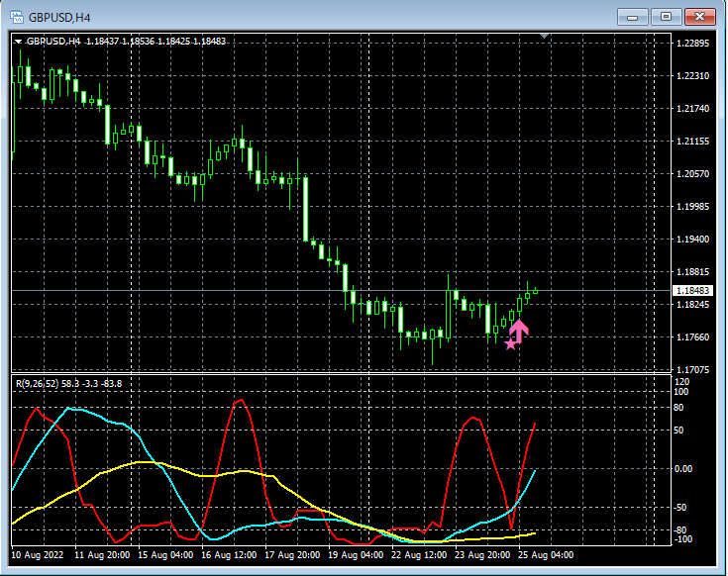Image resolution: width=728 pixels, height=576 pixels.
Task: Click price scale value 1.22895
Action: click(692, 44)
